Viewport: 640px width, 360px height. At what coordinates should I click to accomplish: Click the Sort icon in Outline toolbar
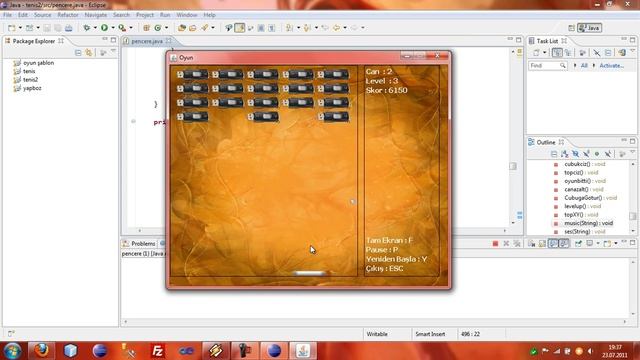(x=564, y=154)
